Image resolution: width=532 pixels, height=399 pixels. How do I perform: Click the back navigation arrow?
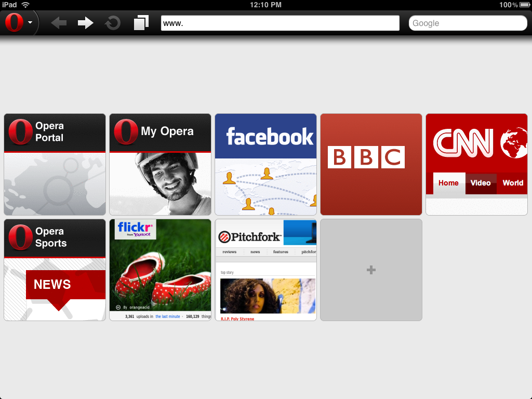(x=58, y=22)
